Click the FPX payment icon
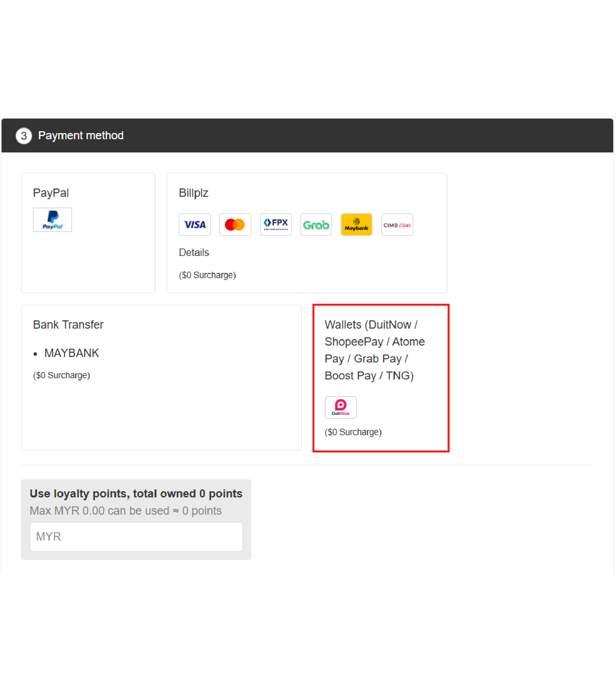 point(276,225)
